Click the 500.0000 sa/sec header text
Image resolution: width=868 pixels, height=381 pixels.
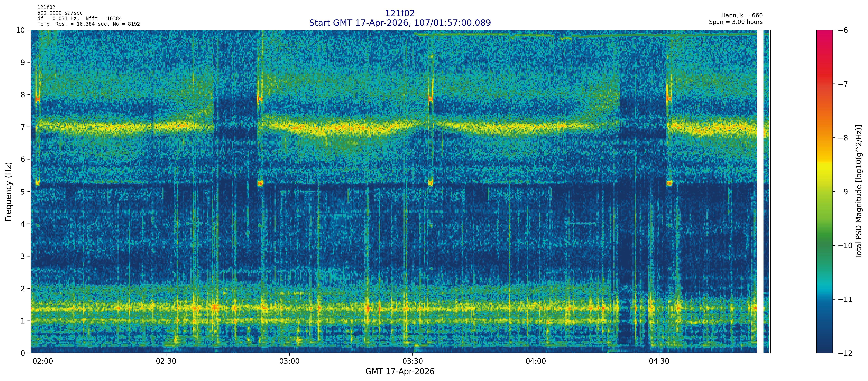pyautogui.click(x=60, y=13)
